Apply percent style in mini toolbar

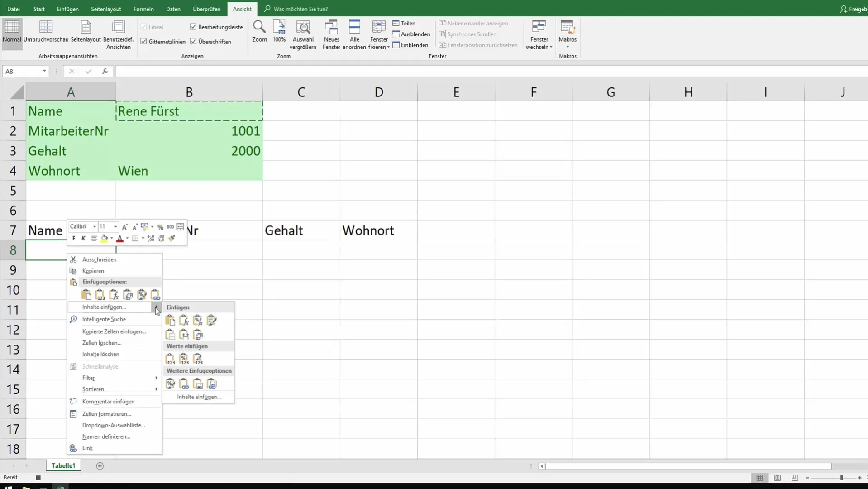[160, 227]
